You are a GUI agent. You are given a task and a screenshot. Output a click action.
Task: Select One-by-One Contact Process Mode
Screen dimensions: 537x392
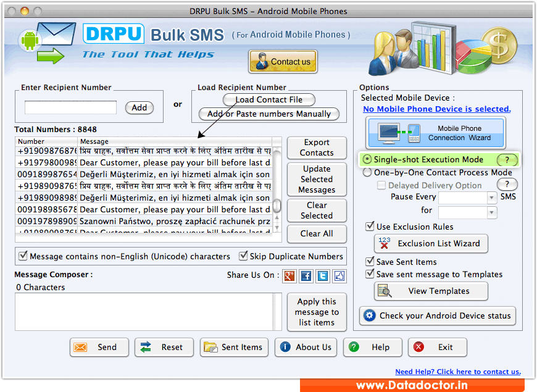coord(367,173)
